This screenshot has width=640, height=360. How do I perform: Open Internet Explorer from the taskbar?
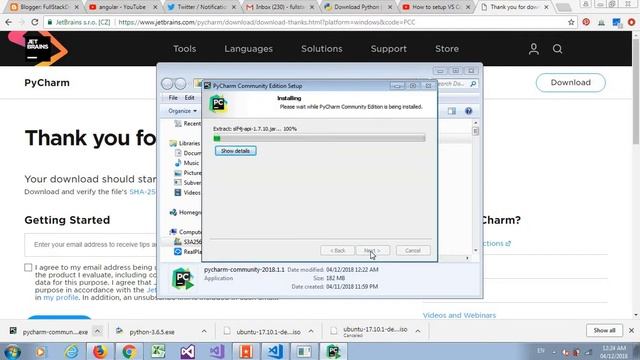(x=71, y=351)
